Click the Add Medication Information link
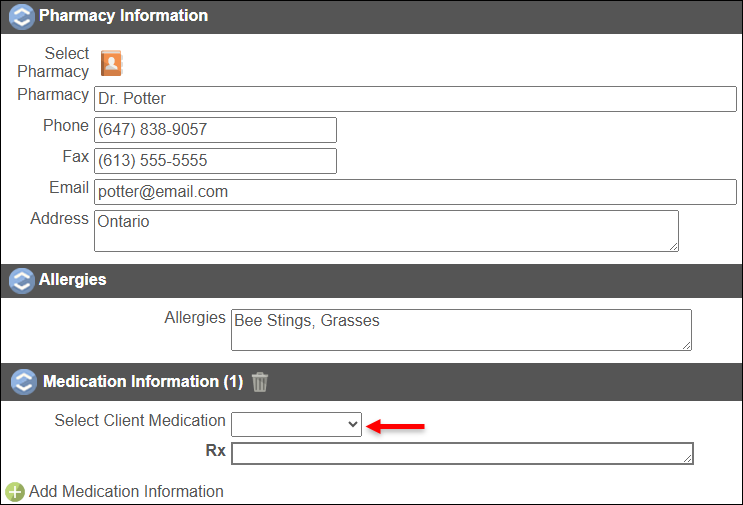Screen dimensions: 743x505 (126, 492)
